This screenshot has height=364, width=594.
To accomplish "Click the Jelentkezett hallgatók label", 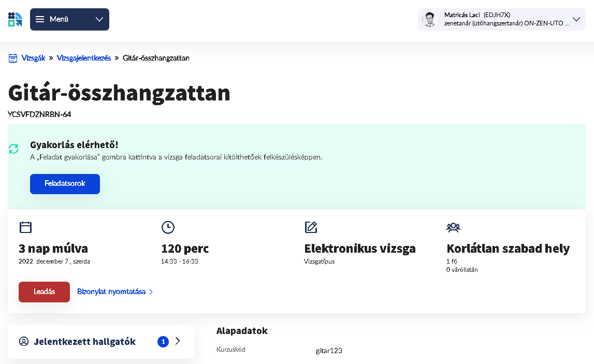I will coord(84,342).
